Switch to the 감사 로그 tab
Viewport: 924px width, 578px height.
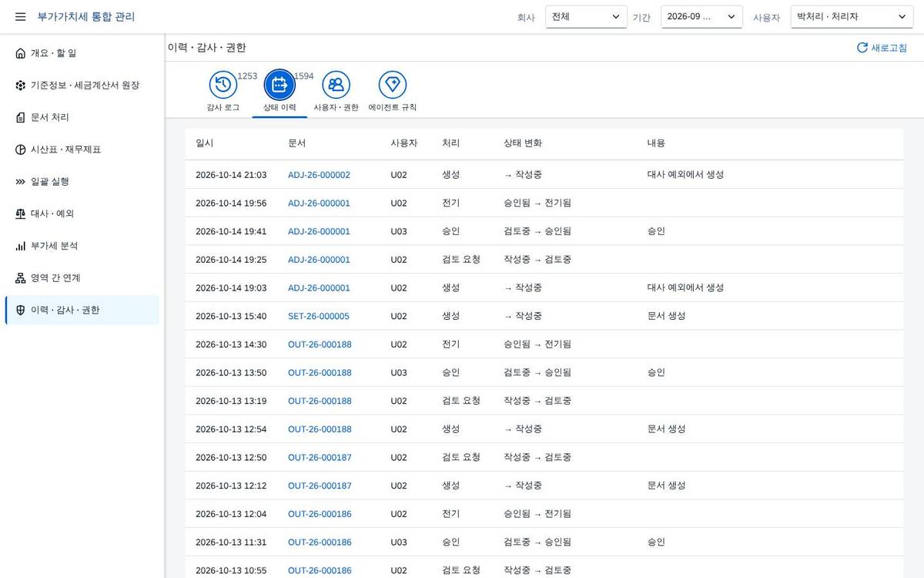[223, 91]
